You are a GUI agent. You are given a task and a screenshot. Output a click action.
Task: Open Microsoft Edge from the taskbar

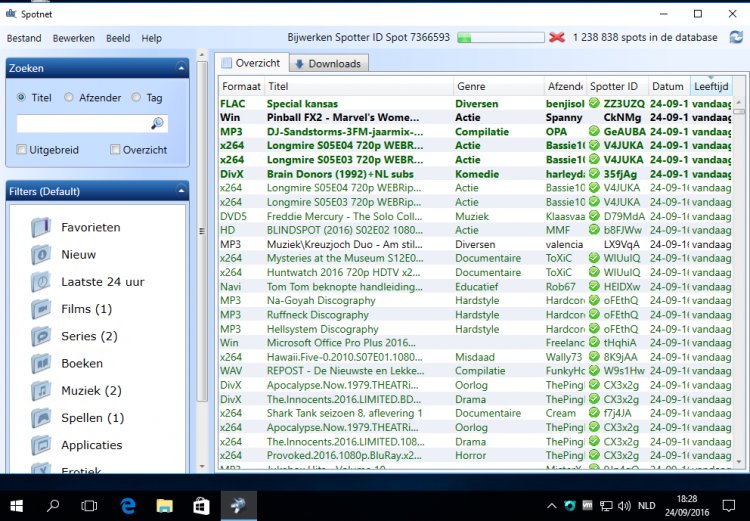(128, 505)
